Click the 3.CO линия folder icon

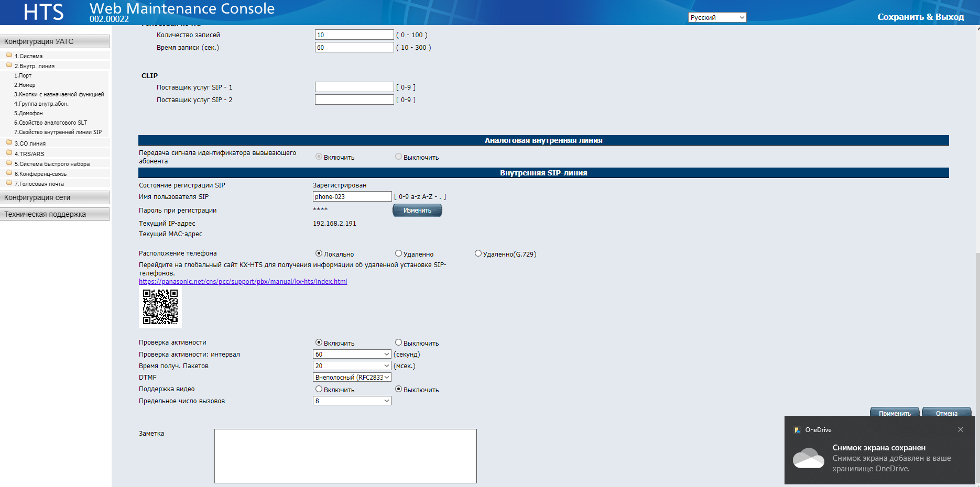pos(9,142)
